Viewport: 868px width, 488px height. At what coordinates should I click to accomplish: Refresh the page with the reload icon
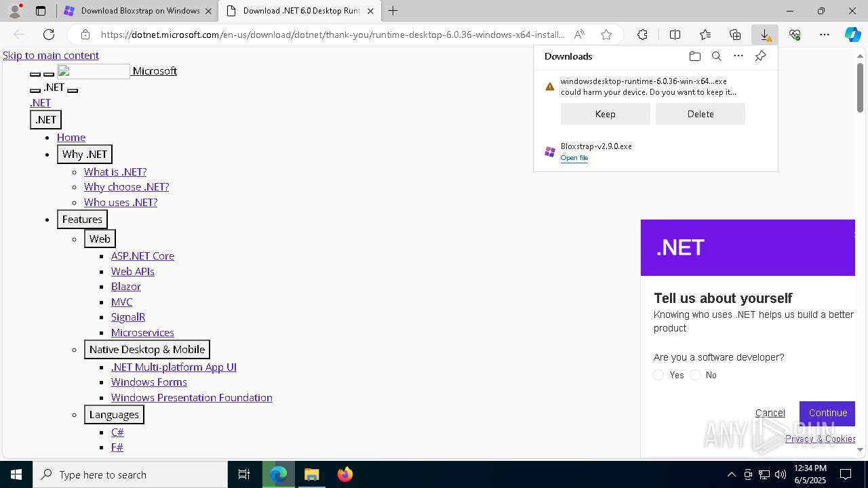49,35
